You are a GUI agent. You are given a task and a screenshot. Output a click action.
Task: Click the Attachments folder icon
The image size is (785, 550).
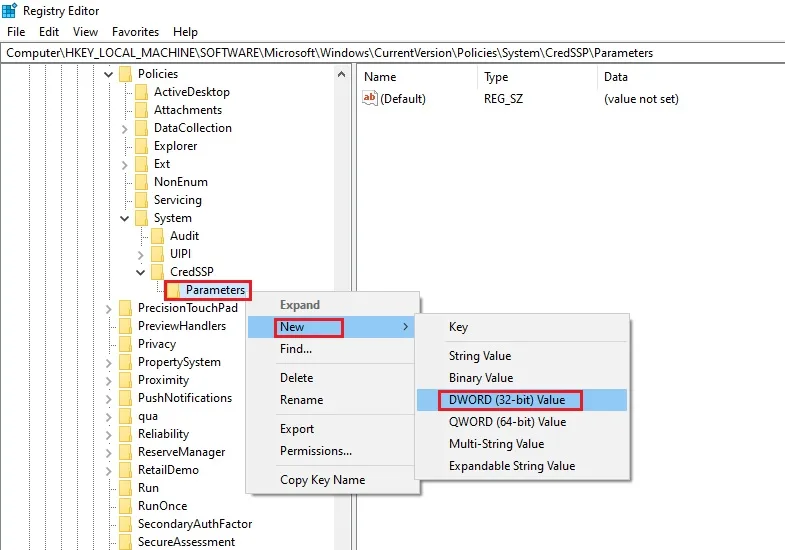click(x=142, y=110)
